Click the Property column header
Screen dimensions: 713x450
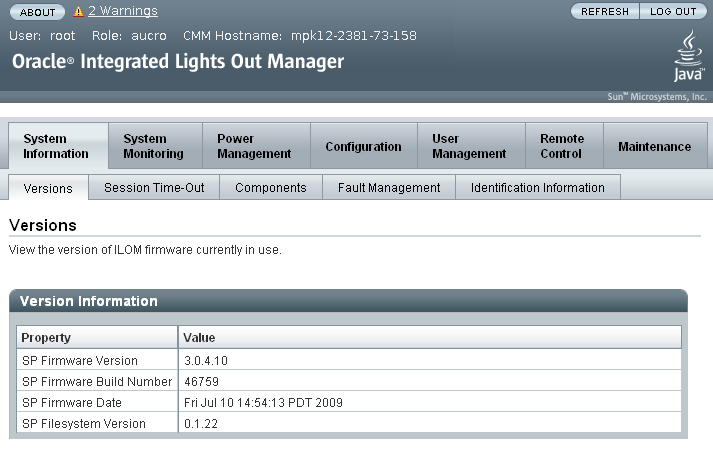point(97,337)
